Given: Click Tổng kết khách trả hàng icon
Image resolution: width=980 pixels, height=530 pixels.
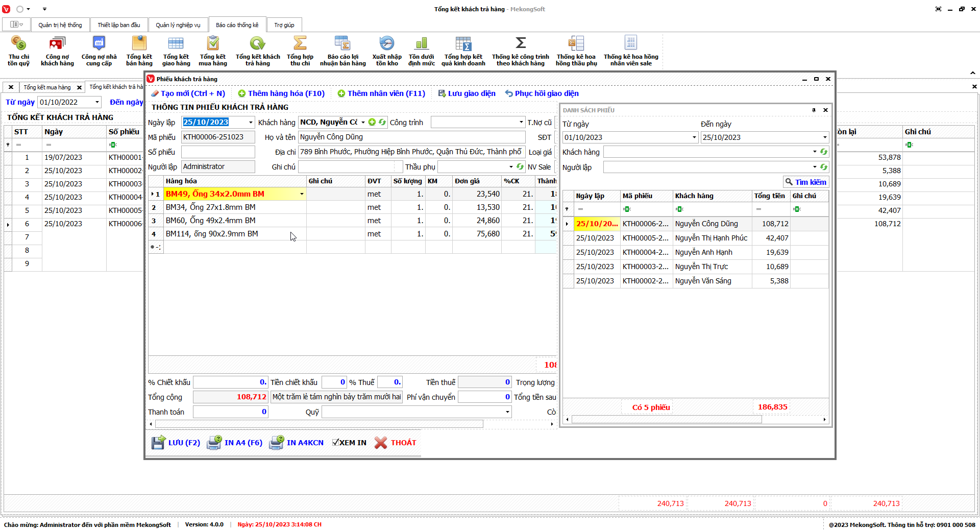Looking at the screenshot, I should tap(257, 44).
